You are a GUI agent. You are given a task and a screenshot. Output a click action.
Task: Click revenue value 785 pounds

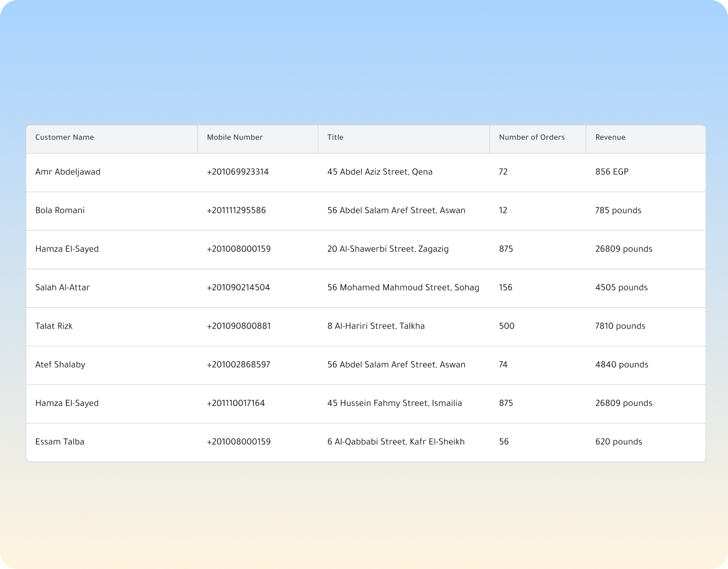(618, 210)
